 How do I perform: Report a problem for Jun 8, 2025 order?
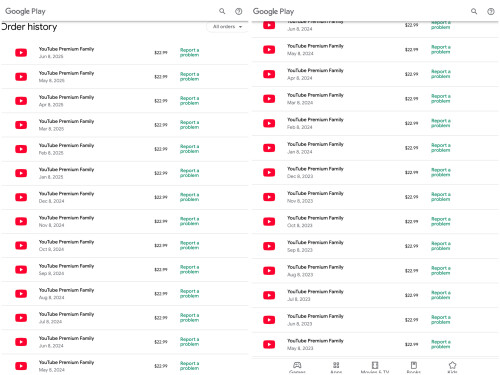coord(189,52)
